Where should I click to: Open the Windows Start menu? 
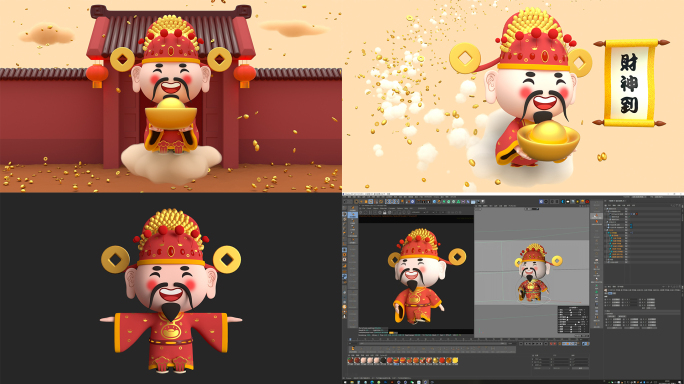point(345,382)
